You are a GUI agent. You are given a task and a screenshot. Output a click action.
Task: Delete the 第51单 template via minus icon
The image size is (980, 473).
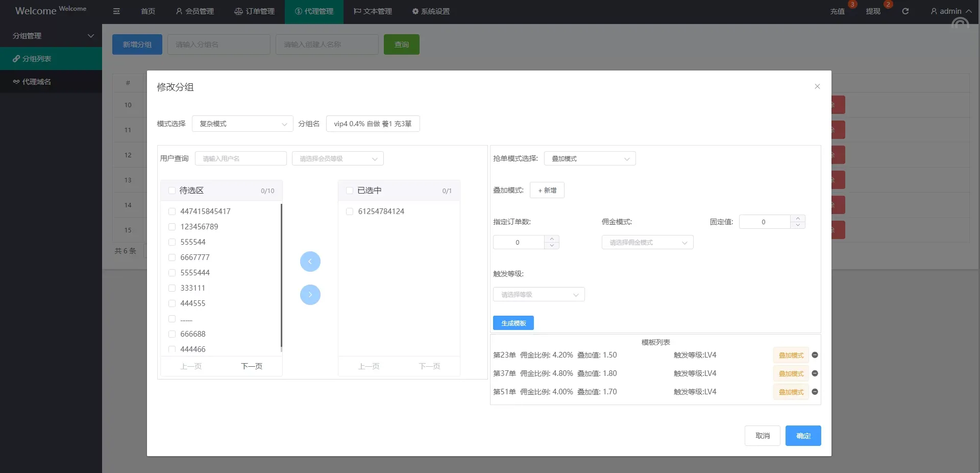point(815,392)
